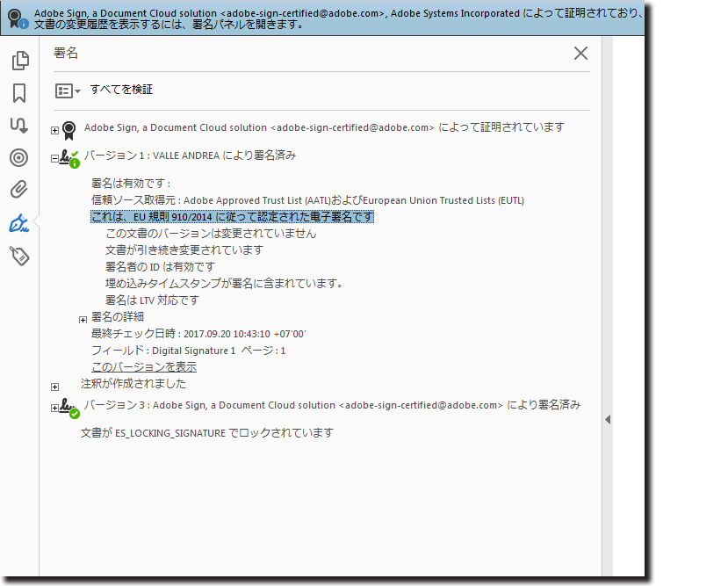
Task: Click the certification message bar text
Action: [338, 18]
